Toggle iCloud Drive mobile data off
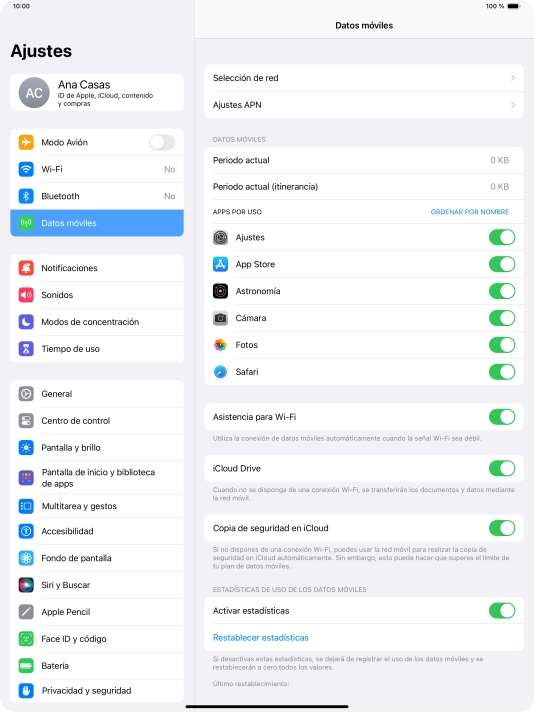The width and height of the screenshot is (534, 712). click(x=502, y=468)
